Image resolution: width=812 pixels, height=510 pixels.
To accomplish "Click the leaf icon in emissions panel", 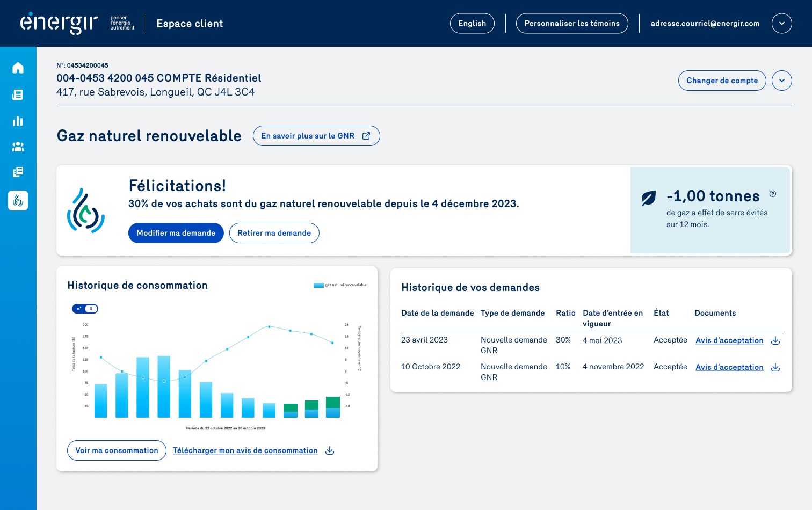I will (x=649, y=198).
